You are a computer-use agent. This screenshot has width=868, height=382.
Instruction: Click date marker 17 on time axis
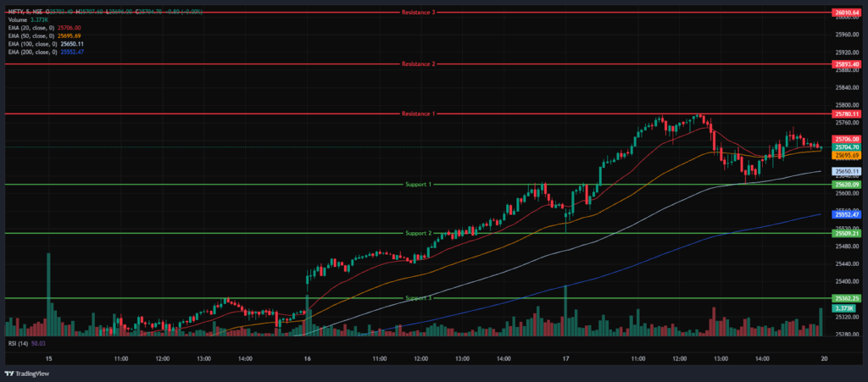click(565, 359)
